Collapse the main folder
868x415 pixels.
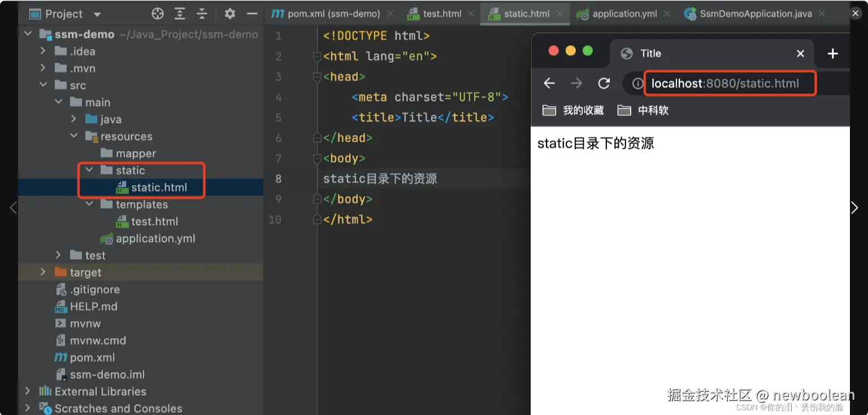[x=59, y=102]
